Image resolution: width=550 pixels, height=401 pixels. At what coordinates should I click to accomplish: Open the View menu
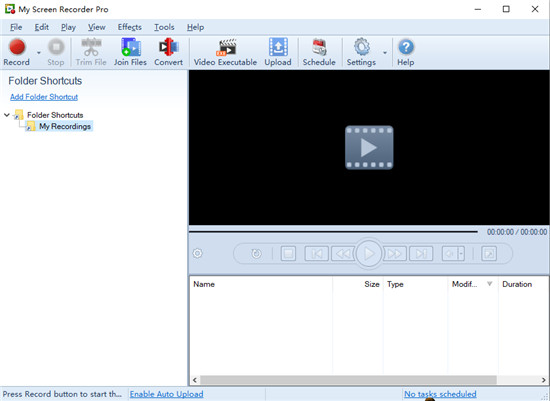(96, 27)
